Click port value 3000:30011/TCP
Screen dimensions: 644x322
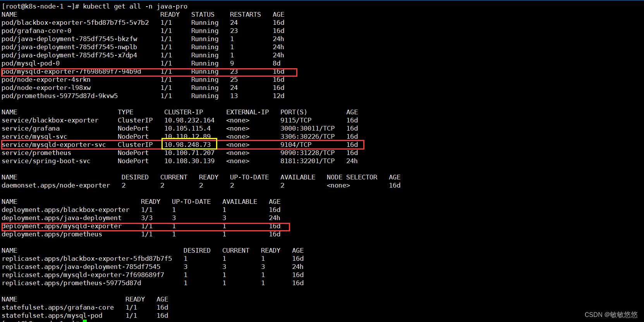click(x=307, y=128)
